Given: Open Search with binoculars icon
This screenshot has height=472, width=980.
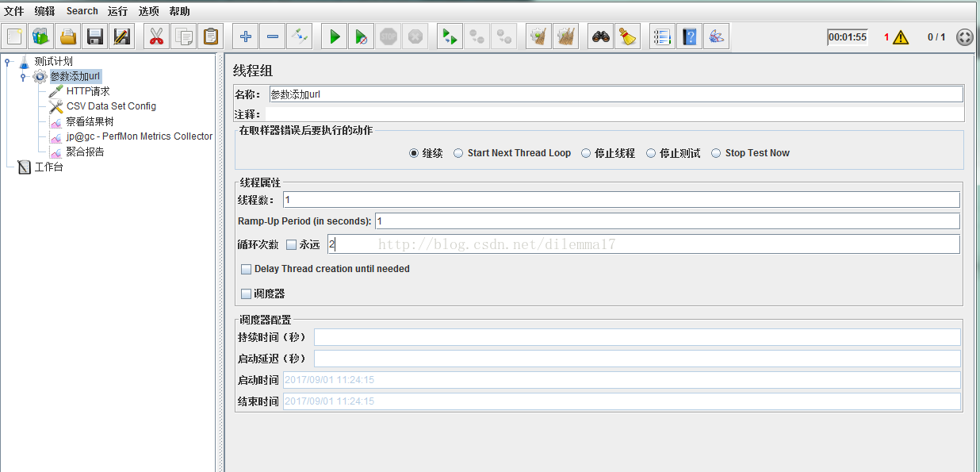Looking at the screenshot, I should [600, 36].
